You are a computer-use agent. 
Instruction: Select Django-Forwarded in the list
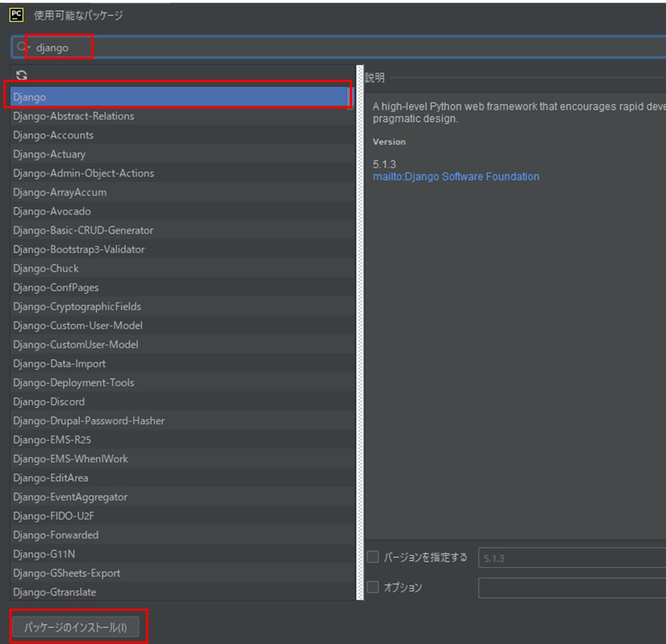(x=182, y=535)
